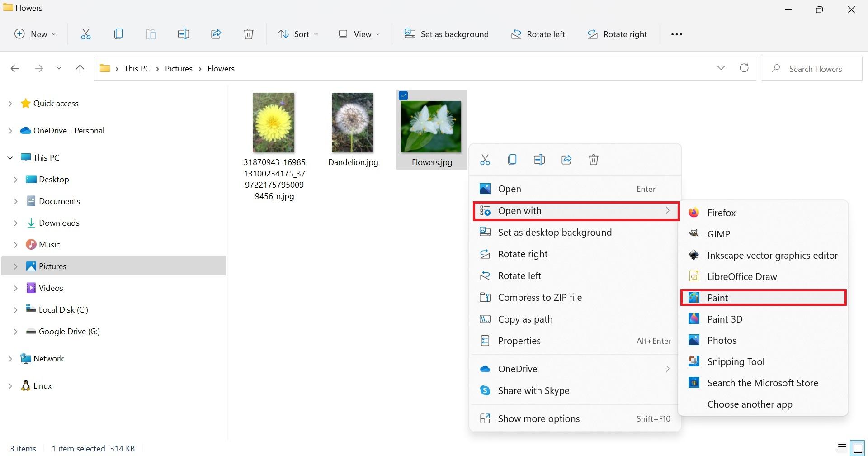
Task: Choose GIMP from Open with list
Action: (764, 234)
